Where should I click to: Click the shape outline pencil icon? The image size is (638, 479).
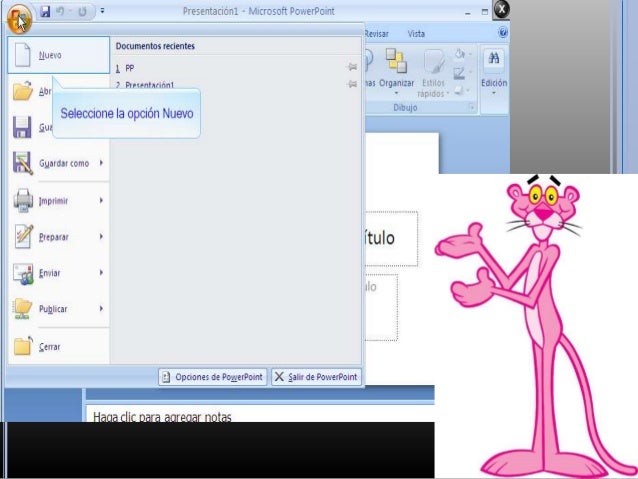(459, 73)
